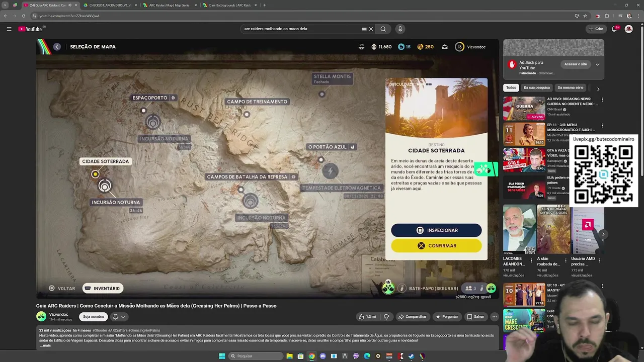This screenshot has width=644, height=362.
Task: Select the Todos filter chip
Action: [511, 87]
